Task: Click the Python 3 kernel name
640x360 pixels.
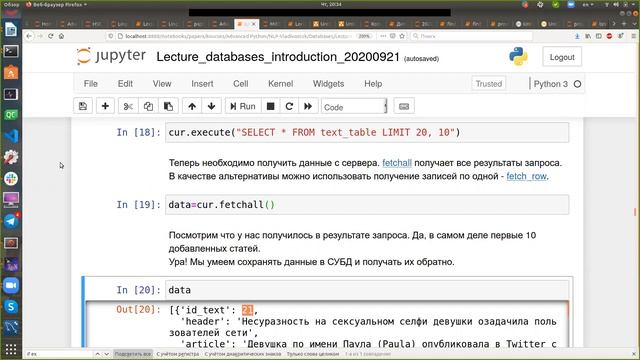Action: click(x=550, y=84)
